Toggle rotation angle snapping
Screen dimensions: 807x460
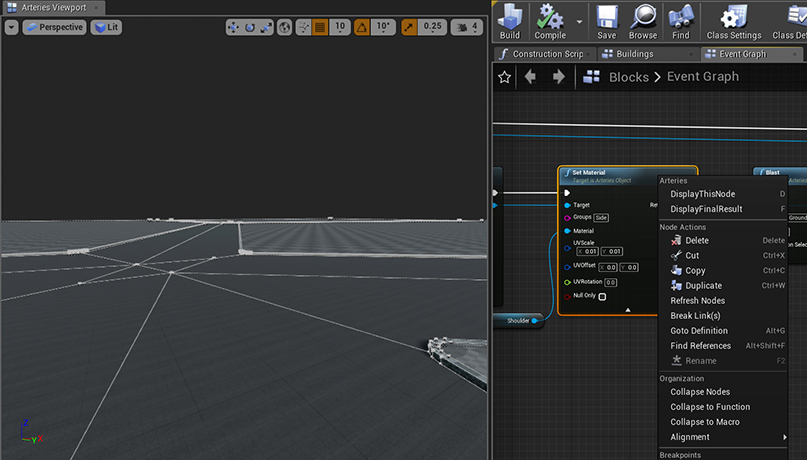point(362,27)
